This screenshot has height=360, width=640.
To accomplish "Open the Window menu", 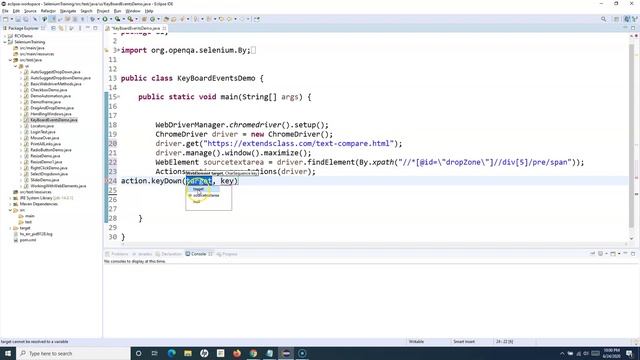I will (x=133, y=11).
